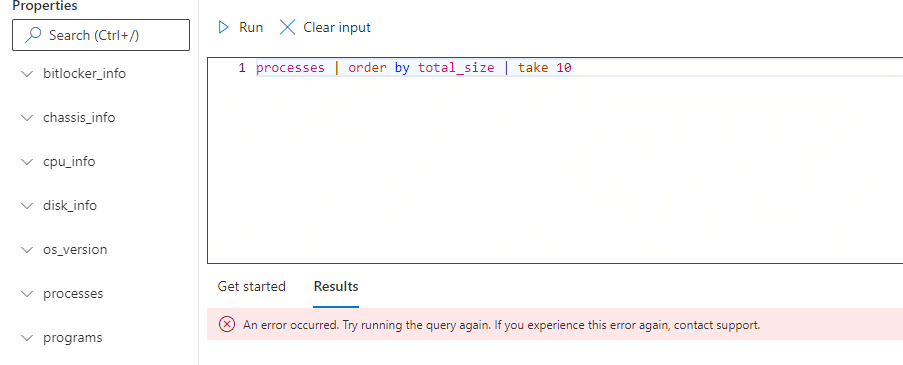Select the disk_info property label
This screenshot has width=903, height=365.
(x=70, y=206)
